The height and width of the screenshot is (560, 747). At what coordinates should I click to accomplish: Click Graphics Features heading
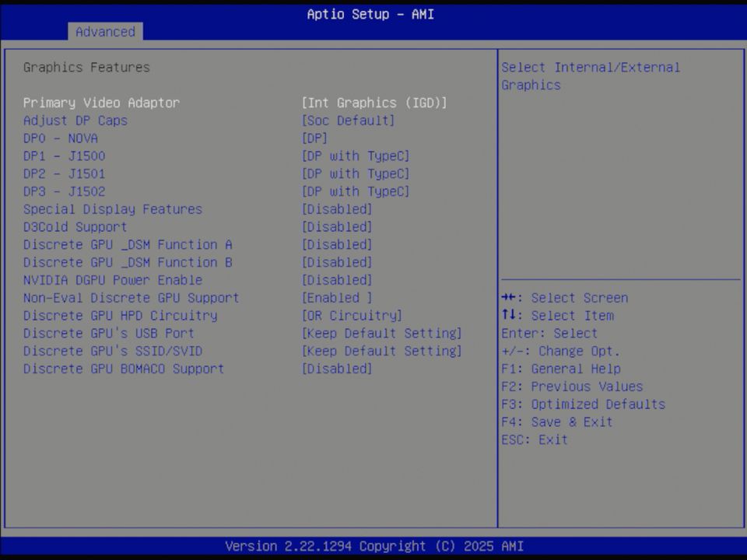[x=86, y=67]
